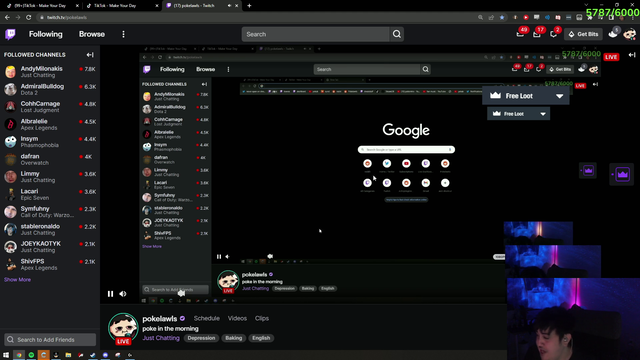Open the Browse page
The image size is (640, 360).
(x=92, y=34)
